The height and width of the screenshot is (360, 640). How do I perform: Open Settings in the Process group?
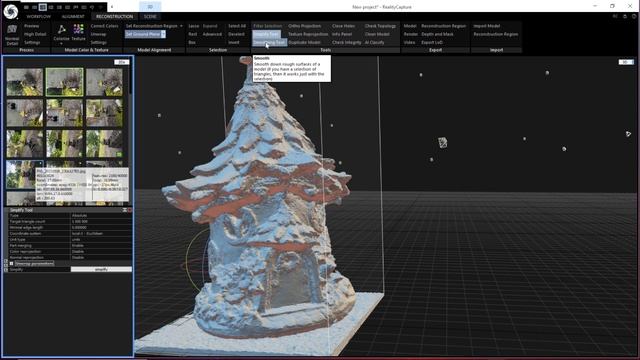pyautogui.click(x=32, y=42)
